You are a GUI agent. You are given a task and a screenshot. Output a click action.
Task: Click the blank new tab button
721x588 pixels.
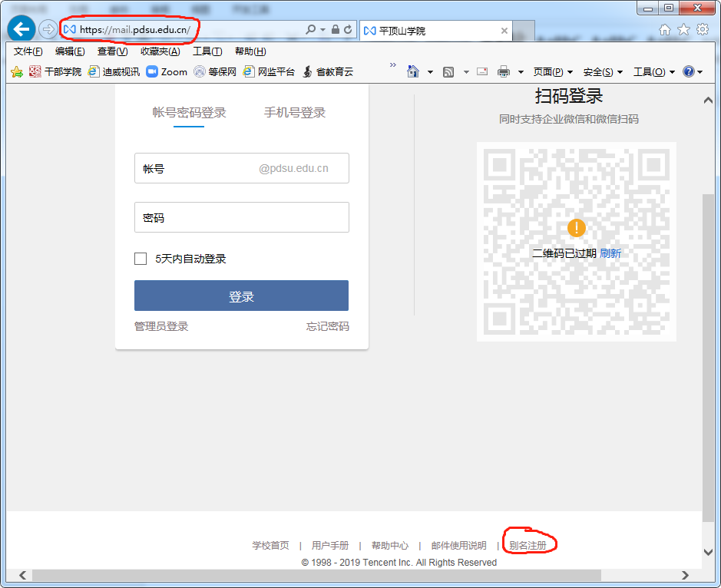[x=523, y=31]
